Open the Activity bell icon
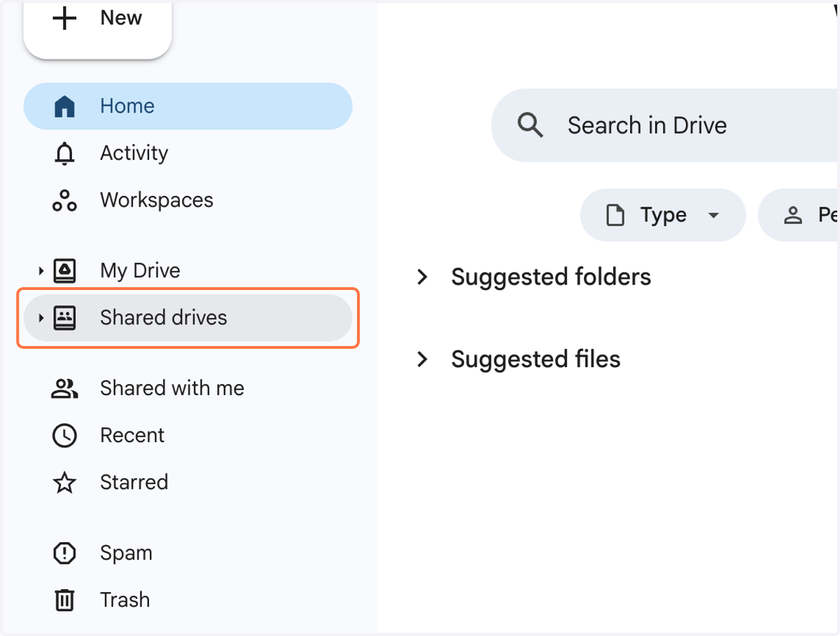 (x=64, y=153)
